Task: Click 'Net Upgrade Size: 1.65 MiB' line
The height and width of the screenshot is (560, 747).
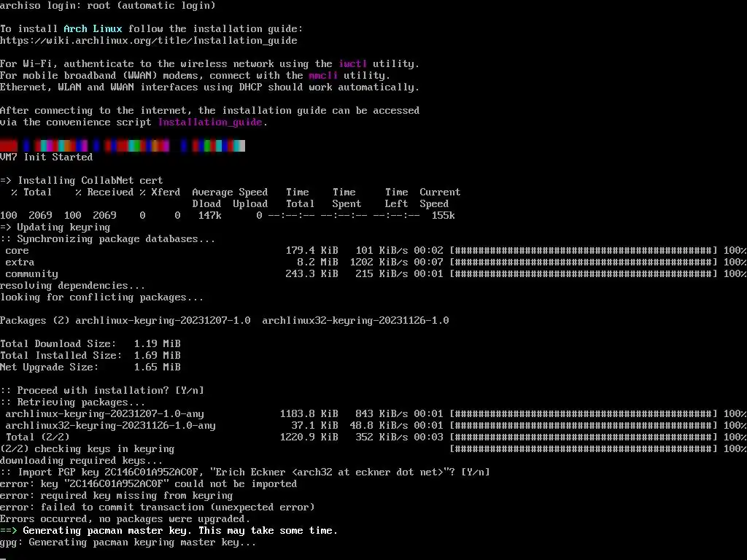Action: pyautogui.click(x=90, y=367)
